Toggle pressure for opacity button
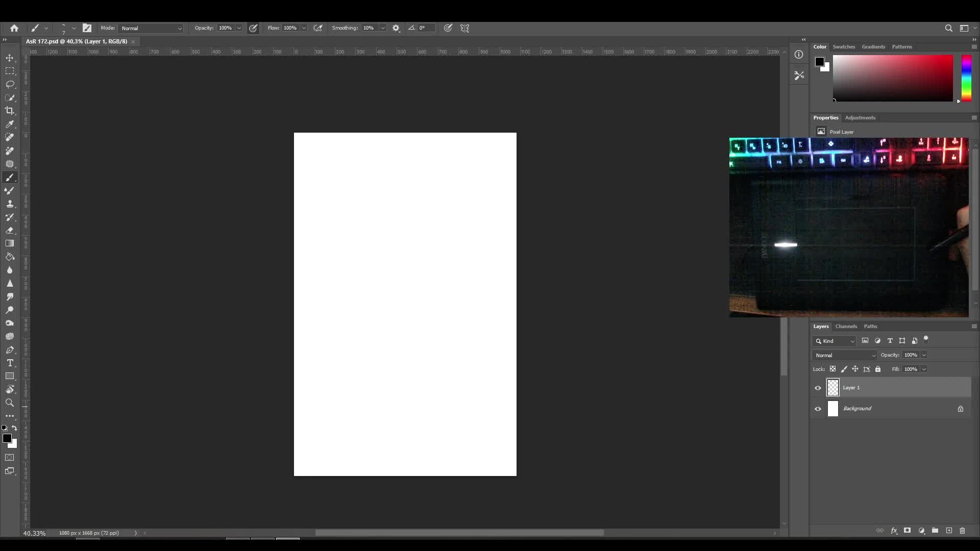Screen dimensions: 980x551 pos(253,28)
